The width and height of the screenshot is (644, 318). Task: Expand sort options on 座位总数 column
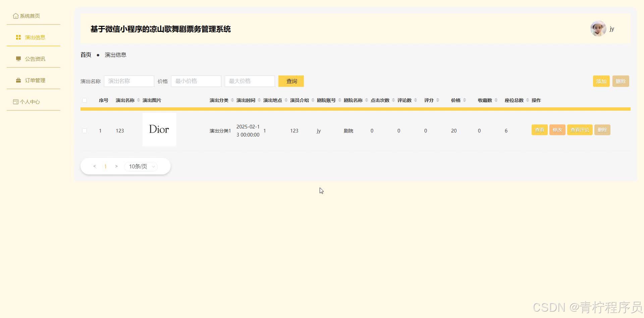527,100
